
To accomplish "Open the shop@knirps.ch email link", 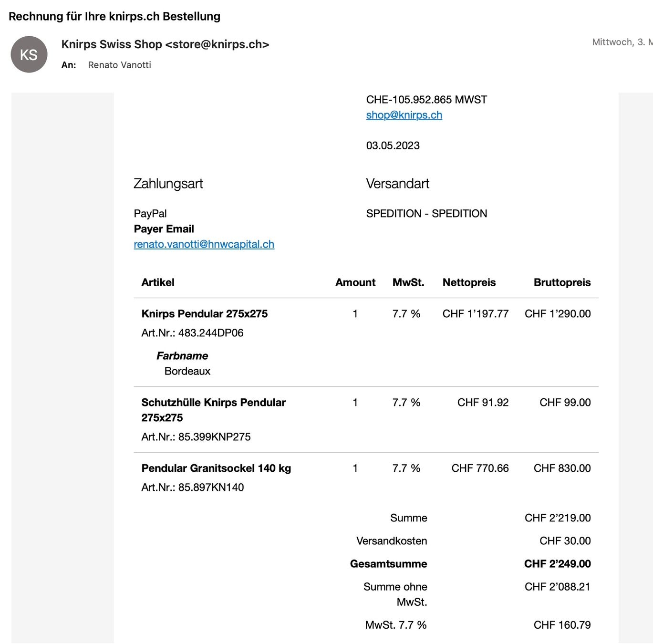I will [404, 115].
